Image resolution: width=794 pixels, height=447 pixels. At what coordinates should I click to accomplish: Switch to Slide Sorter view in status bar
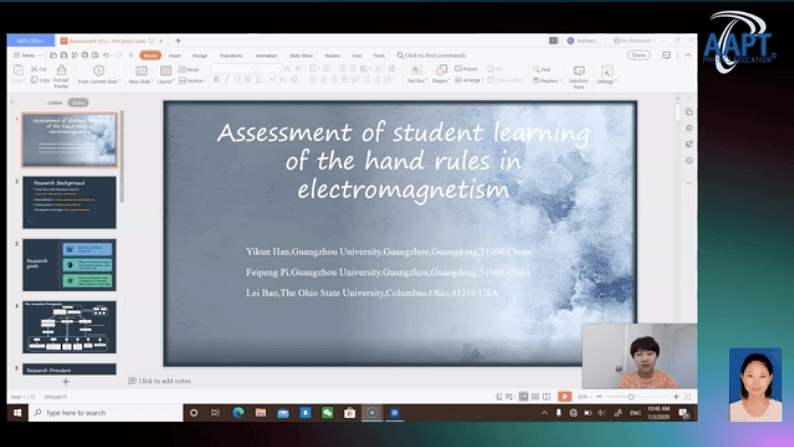pyautogui.click(x=535, y=396)
